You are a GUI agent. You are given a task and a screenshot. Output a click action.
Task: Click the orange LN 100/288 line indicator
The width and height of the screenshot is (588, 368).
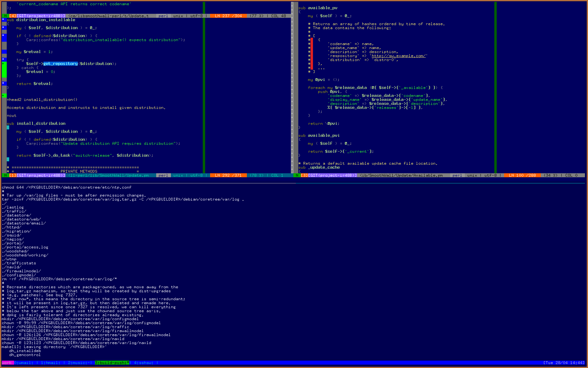[x=522, y=175]
